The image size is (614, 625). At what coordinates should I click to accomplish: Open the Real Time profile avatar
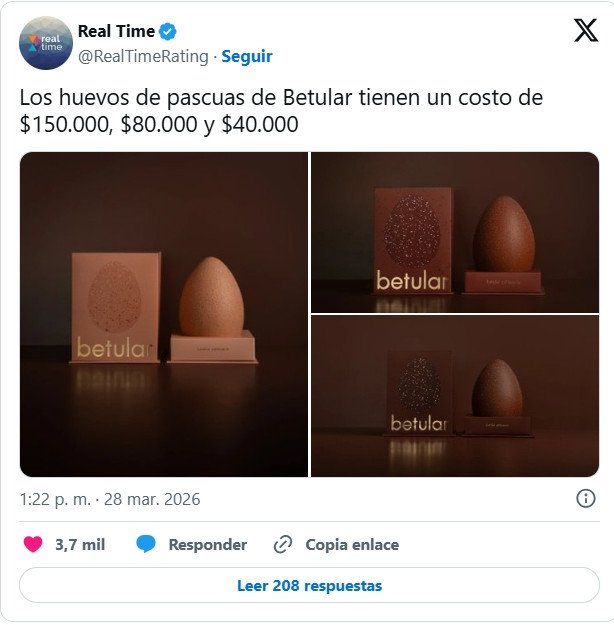[x=46, y=43]
